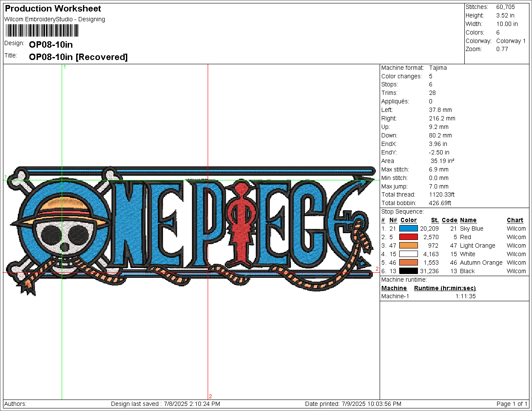This screenshot has height=411, width=532.
Task: Click the Right value '216.2 mm'
Action: 442,118
